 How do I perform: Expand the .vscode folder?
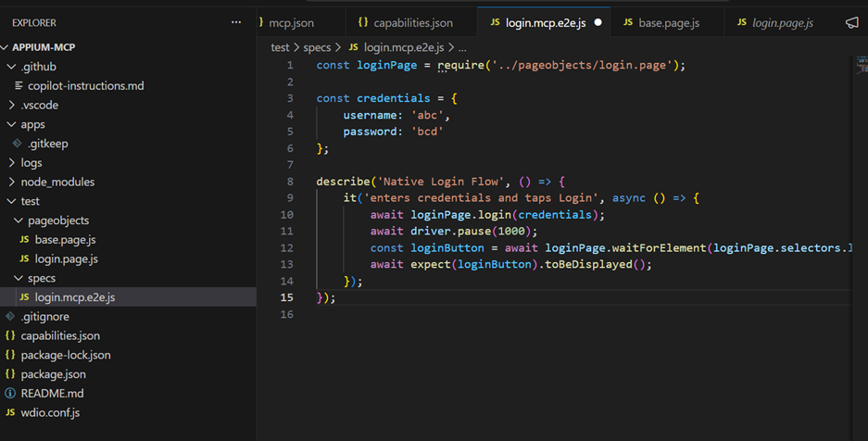tap(11, 106)
